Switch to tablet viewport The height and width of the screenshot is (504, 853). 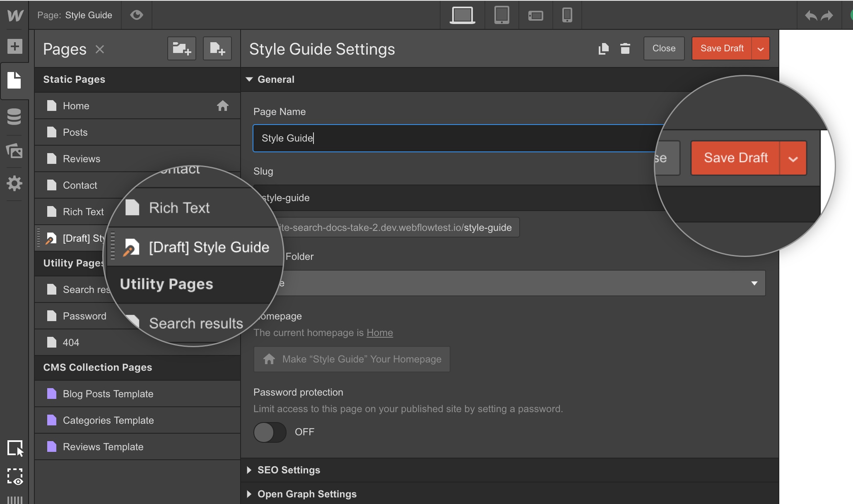tap(501, 15)
